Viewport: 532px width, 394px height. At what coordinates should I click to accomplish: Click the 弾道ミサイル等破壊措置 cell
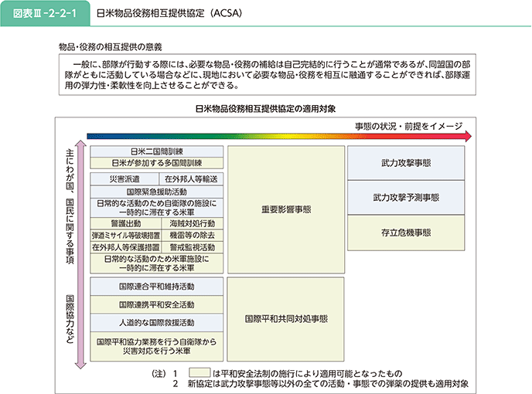pyautogui.click(x=125, y=236)
